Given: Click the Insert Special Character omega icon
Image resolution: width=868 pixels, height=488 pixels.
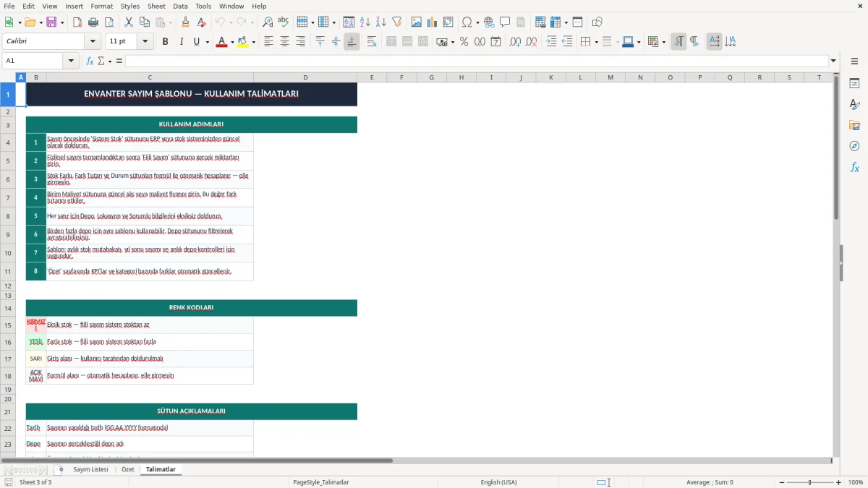Looking at the screenshot, I should [x=467, y=22].
